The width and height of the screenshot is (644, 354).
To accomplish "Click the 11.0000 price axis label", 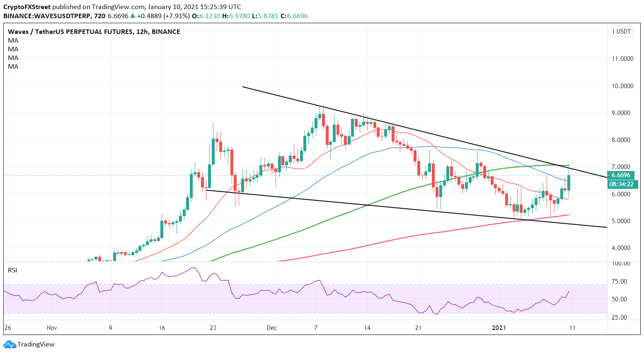I will (622, 59).
